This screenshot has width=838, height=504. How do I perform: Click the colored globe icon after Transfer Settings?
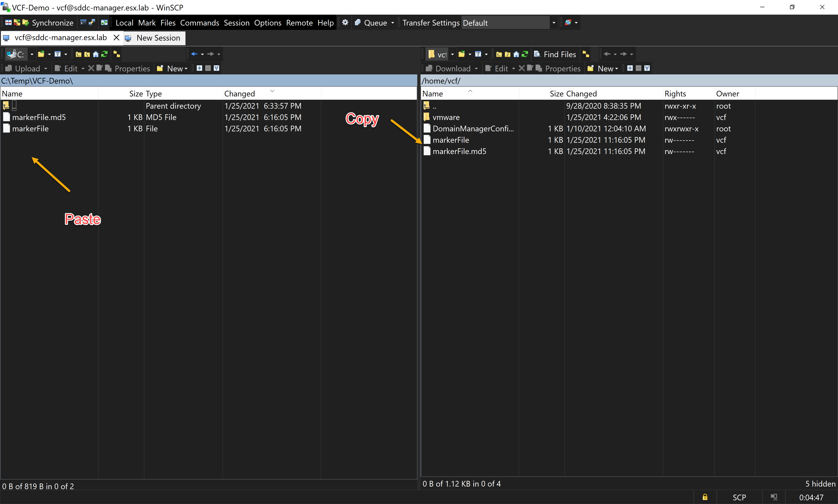(568, 23)
